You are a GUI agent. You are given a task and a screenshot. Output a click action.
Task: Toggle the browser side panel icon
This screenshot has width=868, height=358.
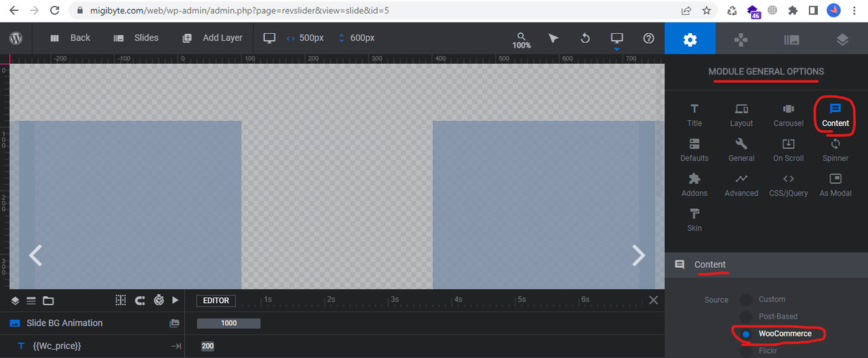[813, 11]
